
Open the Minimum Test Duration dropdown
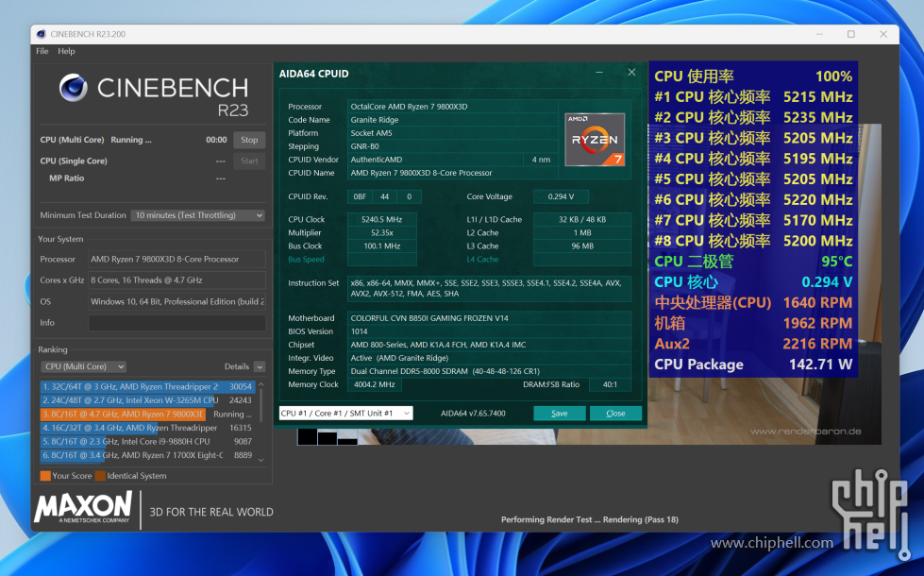click(x=198, y=215)
